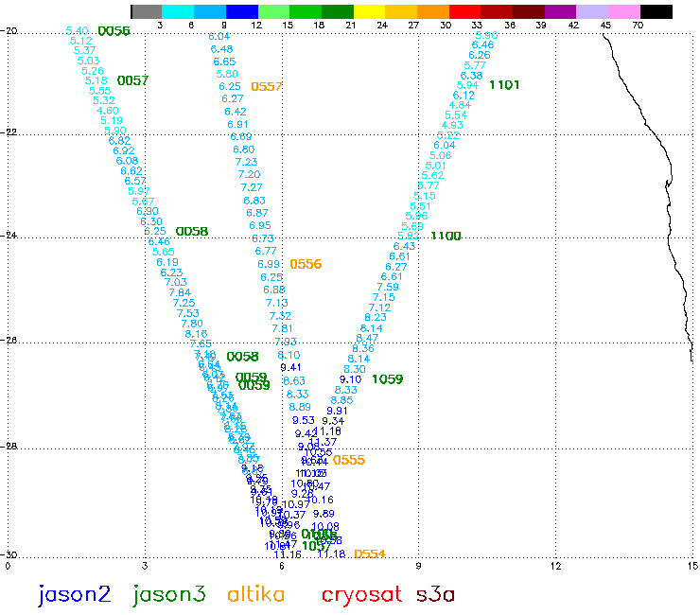The width and height of the screenshot is (700, 615).
Task: Click the jason3 legend label
Action: [x=169, y=595]
